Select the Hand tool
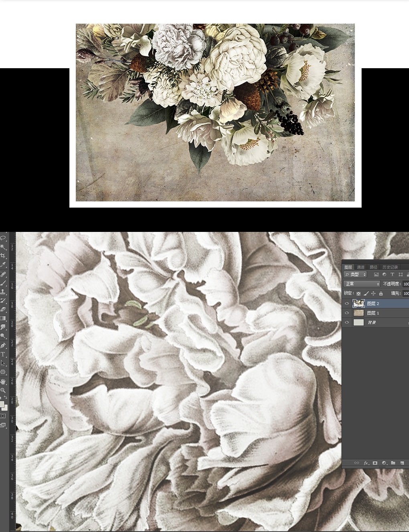The image size is (409, 532). click(x=3, y=381)
